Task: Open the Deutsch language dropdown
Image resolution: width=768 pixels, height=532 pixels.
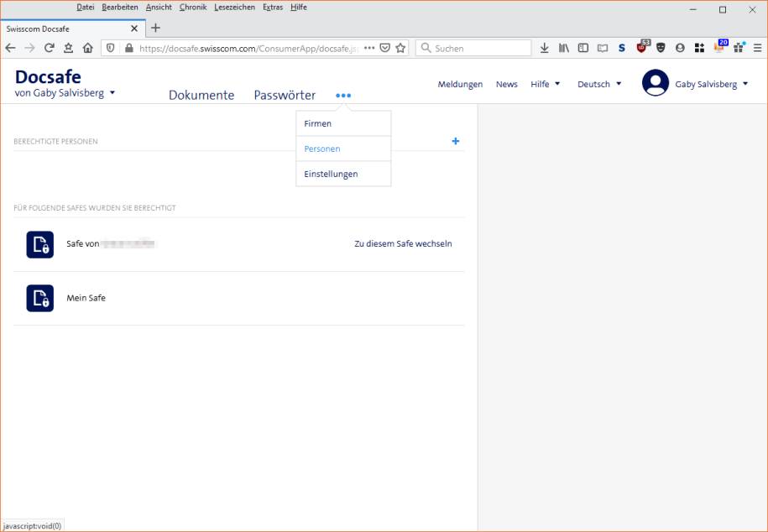Action: pos(599,84)
